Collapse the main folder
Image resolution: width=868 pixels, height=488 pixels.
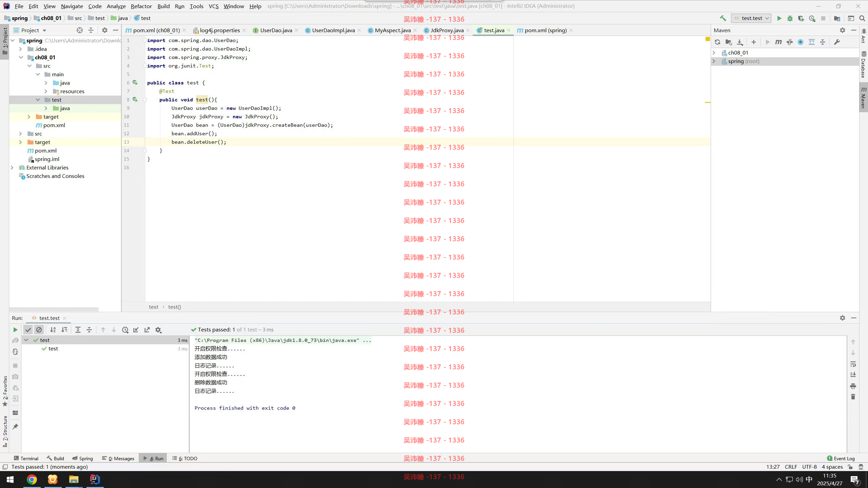pyautogui.click(x=38, y=74)
